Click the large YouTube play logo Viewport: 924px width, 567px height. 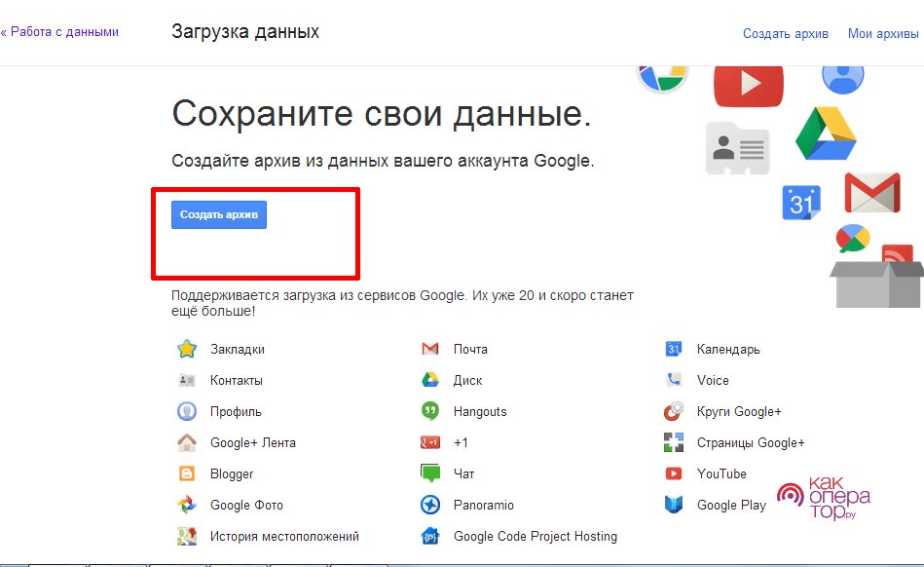tap(749, 86)
